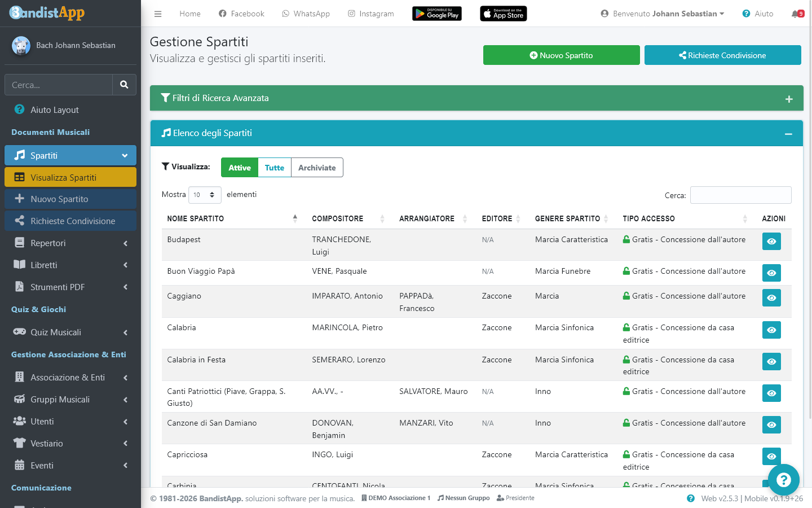Open the App Store download badge
812x508 pixels.
pos(503,14)
